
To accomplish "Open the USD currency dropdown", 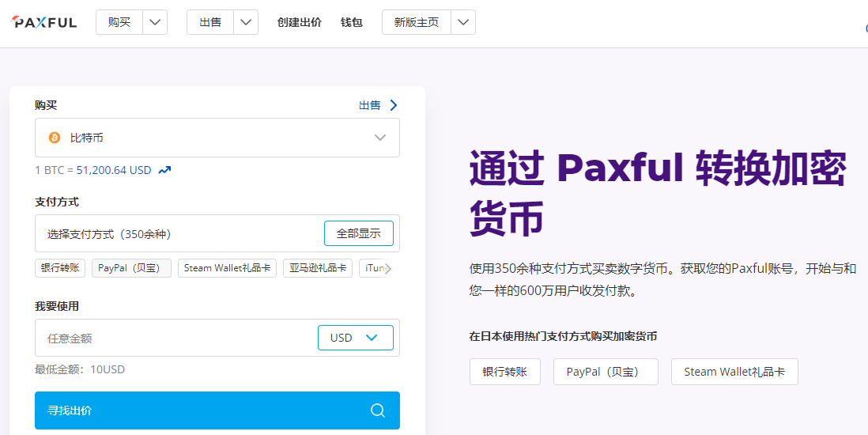I will 355,338.
